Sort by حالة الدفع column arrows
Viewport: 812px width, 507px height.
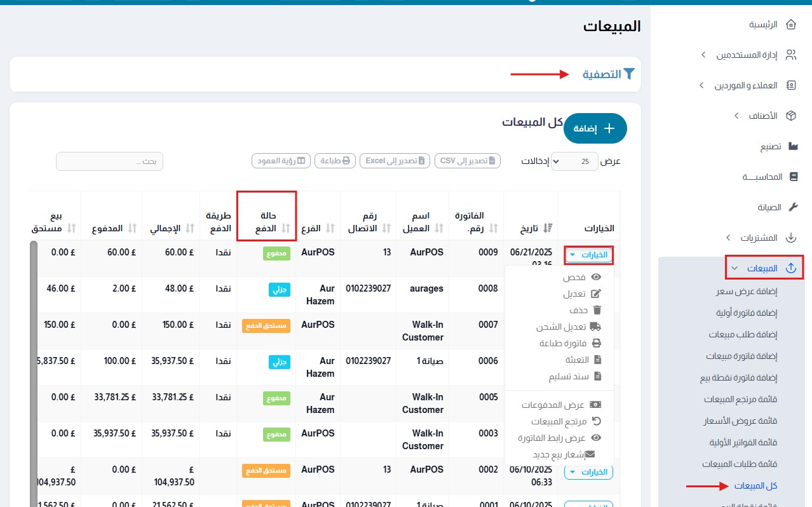286,228
